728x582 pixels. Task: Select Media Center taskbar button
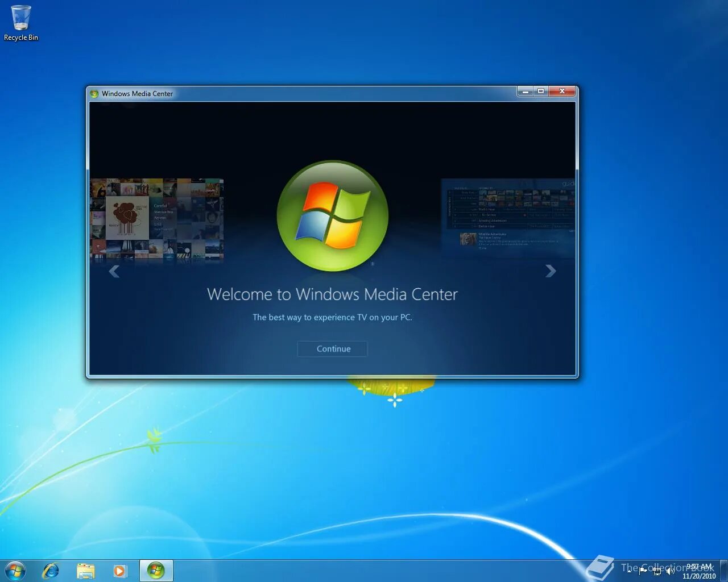coord(156,571)
